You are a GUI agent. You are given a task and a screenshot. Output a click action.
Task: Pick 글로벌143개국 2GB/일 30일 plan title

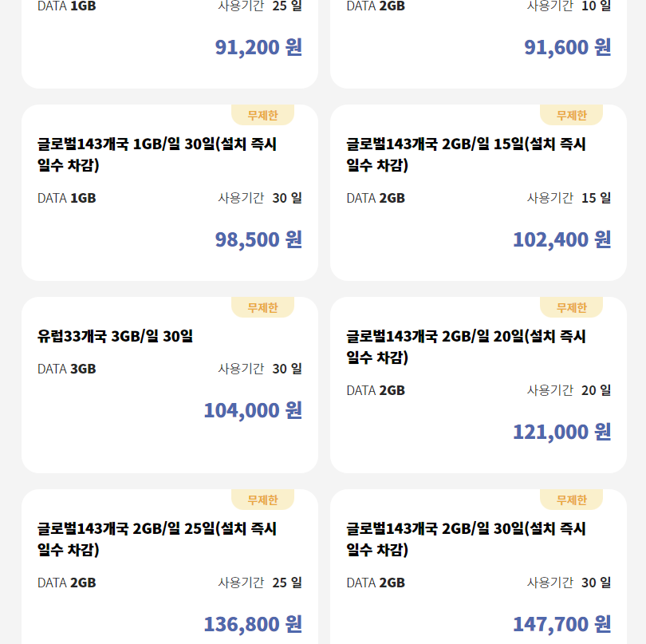(466, 539)
